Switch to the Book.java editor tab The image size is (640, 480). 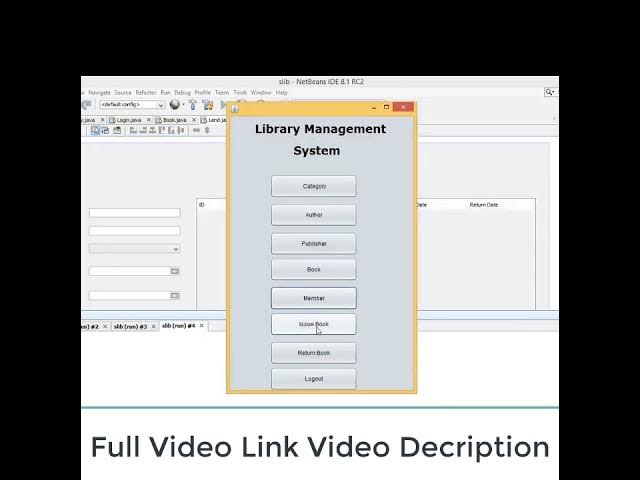(x=175, y=120)
